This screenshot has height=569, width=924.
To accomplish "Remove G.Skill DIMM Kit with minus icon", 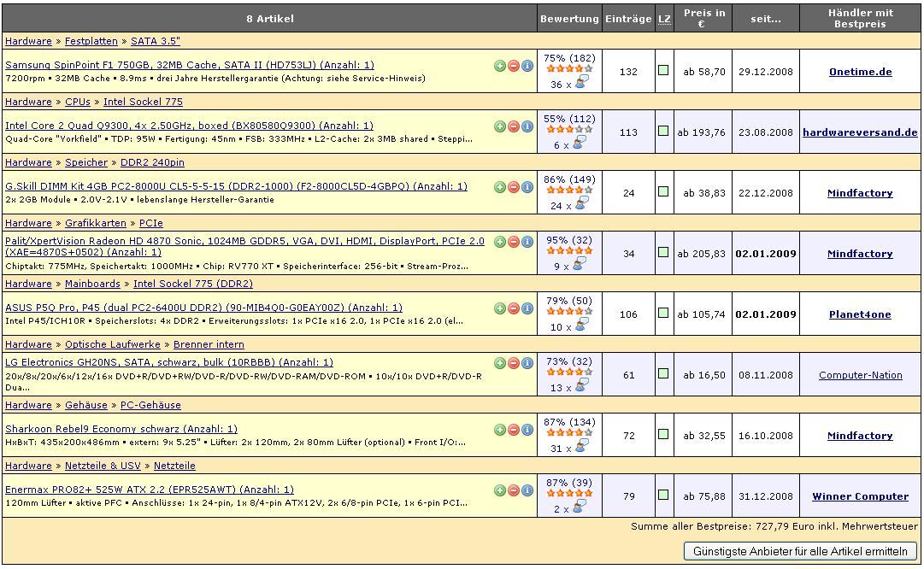I will pos(513,187).
